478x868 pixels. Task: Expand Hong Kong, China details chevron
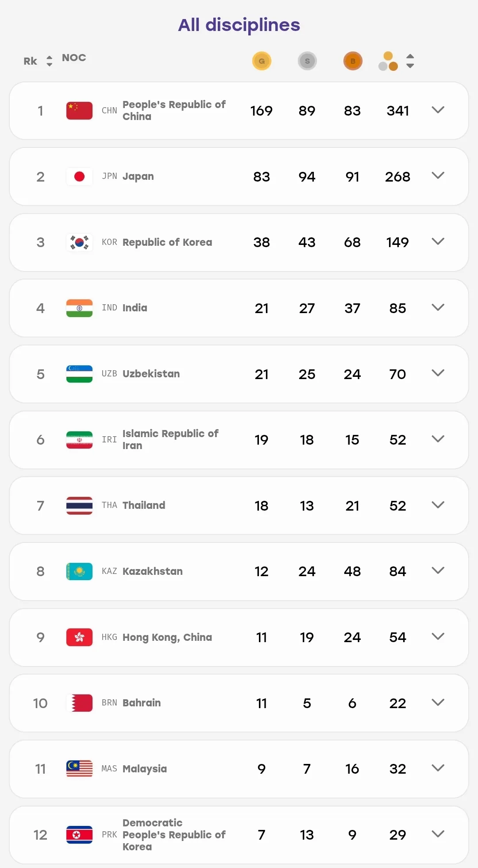(438, 636)
